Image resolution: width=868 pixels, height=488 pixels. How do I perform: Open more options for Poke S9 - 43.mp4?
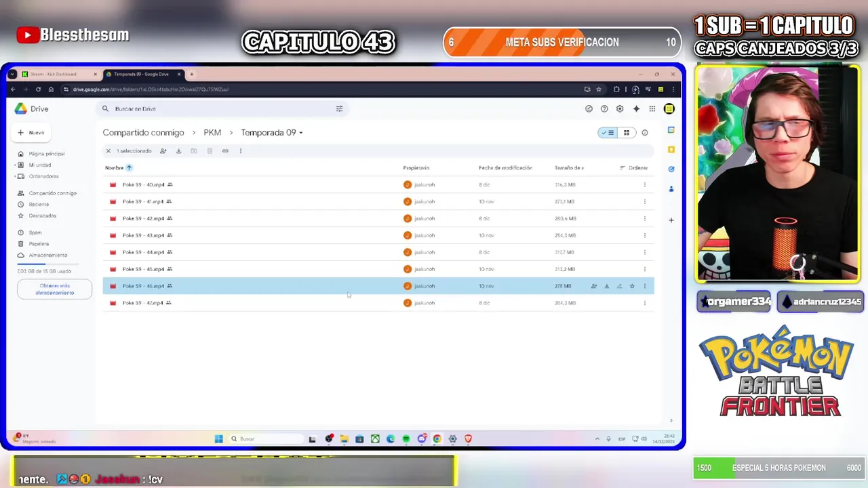click(645, 235)
